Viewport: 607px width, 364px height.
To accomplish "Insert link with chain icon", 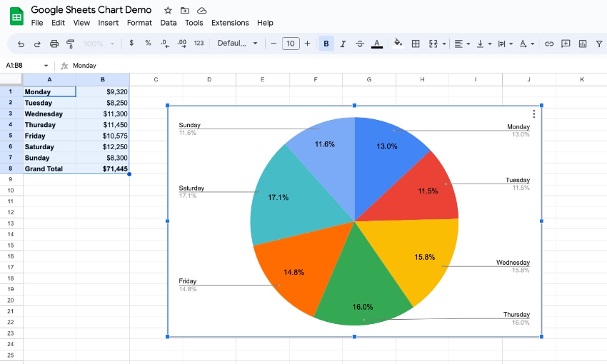I will pos(549,44).
